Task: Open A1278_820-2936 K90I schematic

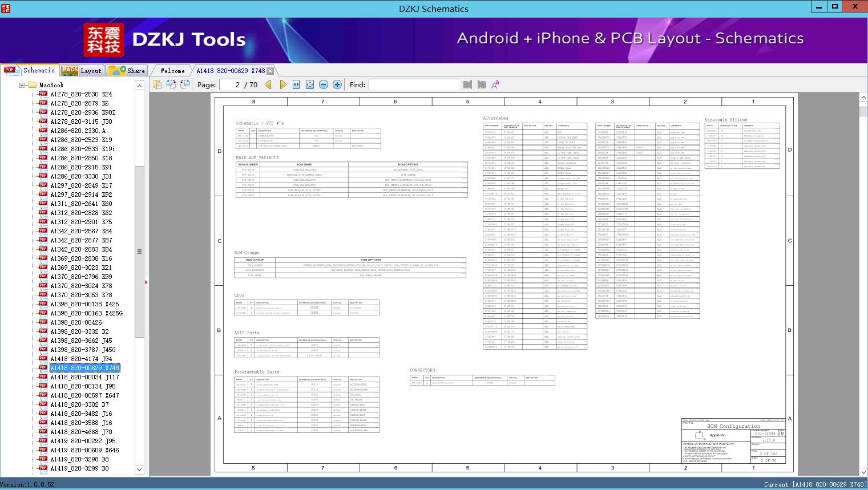Action: tap(83, 112)
